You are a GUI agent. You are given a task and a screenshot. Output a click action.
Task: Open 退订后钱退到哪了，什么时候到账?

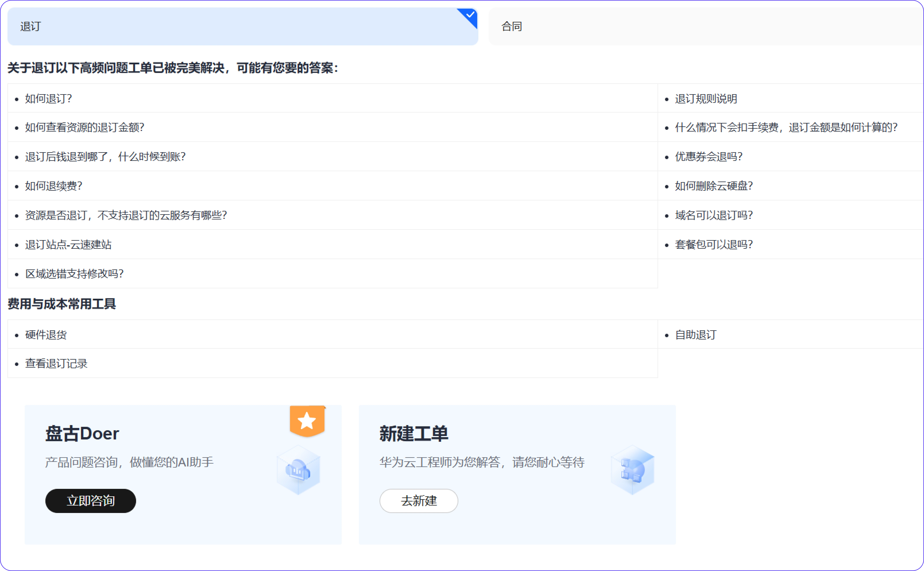(105, 156)
